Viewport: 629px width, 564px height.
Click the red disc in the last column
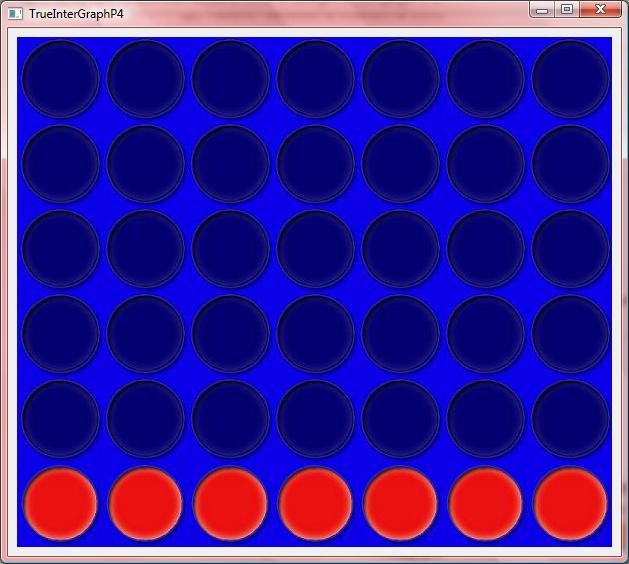[x=571, y=504]
